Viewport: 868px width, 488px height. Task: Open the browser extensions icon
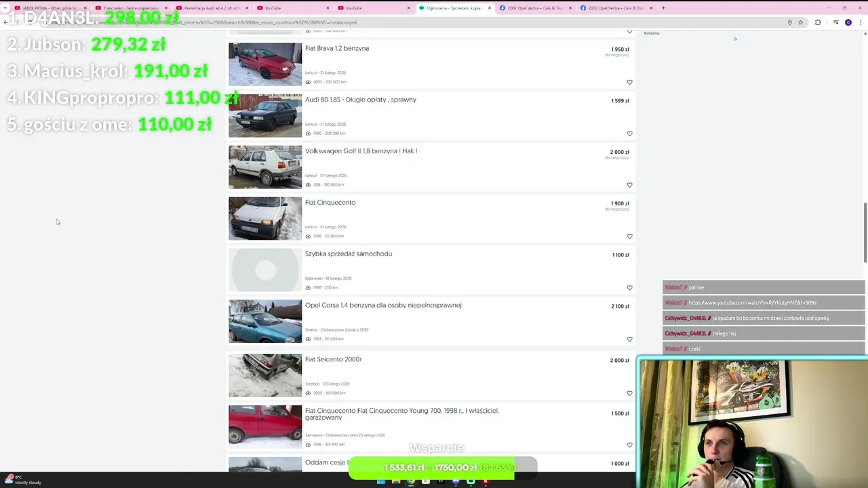tap(818, 22)
